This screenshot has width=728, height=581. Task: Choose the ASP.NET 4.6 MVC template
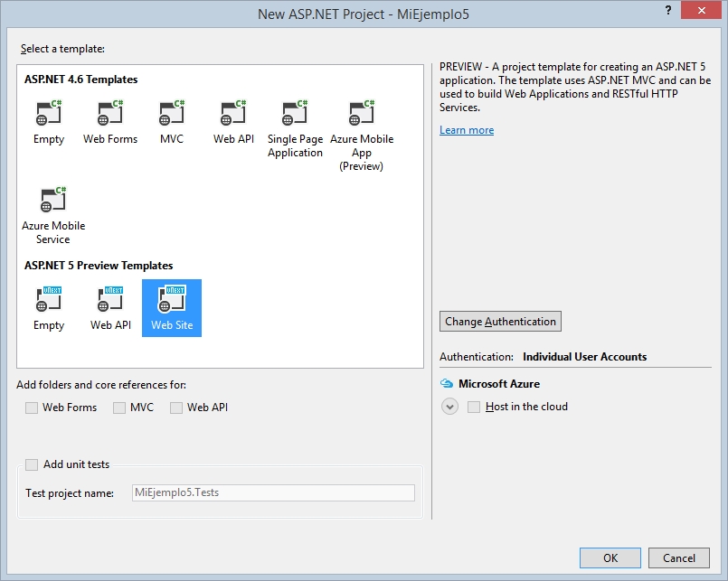[x=171, y=122]
